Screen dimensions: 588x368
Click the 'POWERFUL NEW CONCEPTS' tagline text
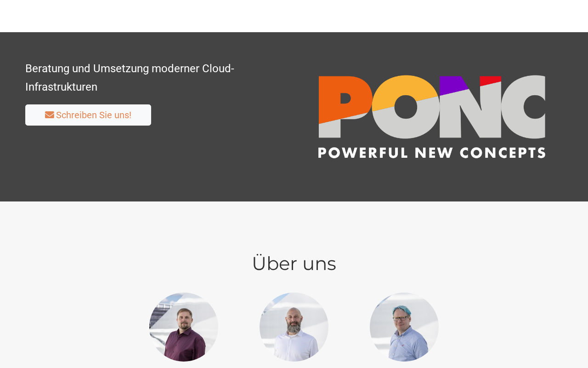pos(432,153)
